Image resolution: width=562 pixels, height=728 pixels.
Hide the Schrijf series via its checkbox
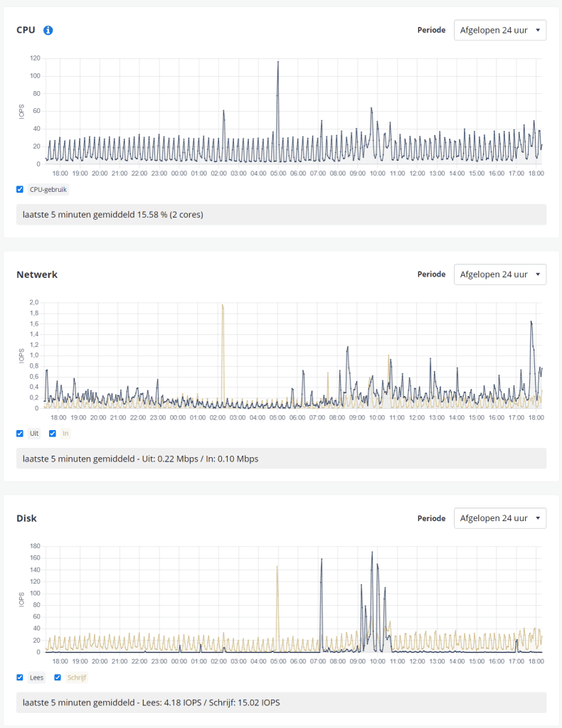(58, 678)
